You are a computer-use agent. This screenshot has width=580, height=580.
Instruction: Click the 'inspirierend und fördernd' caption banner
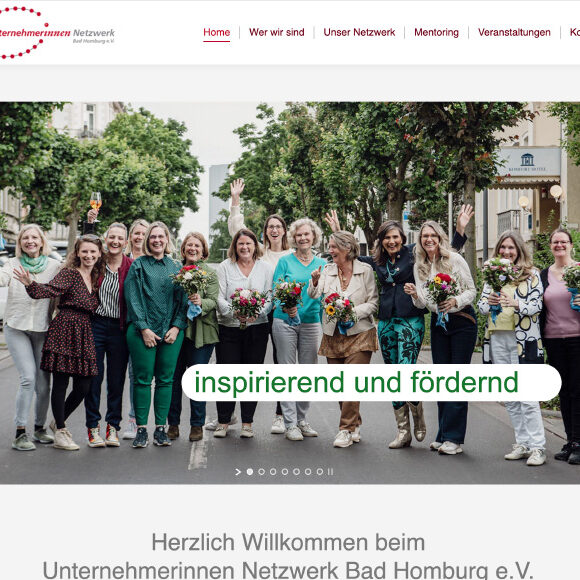pos(371,382)
